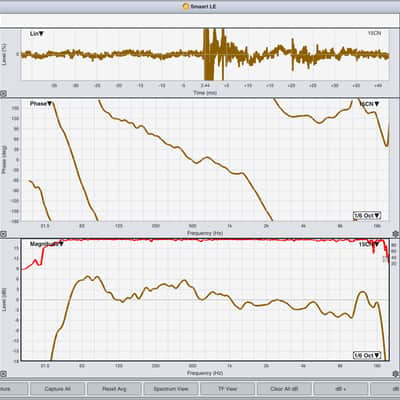Click the Reset Avg button
This screenshot has height=400, width=400.
pyautogui.click(x=114, y=389)
